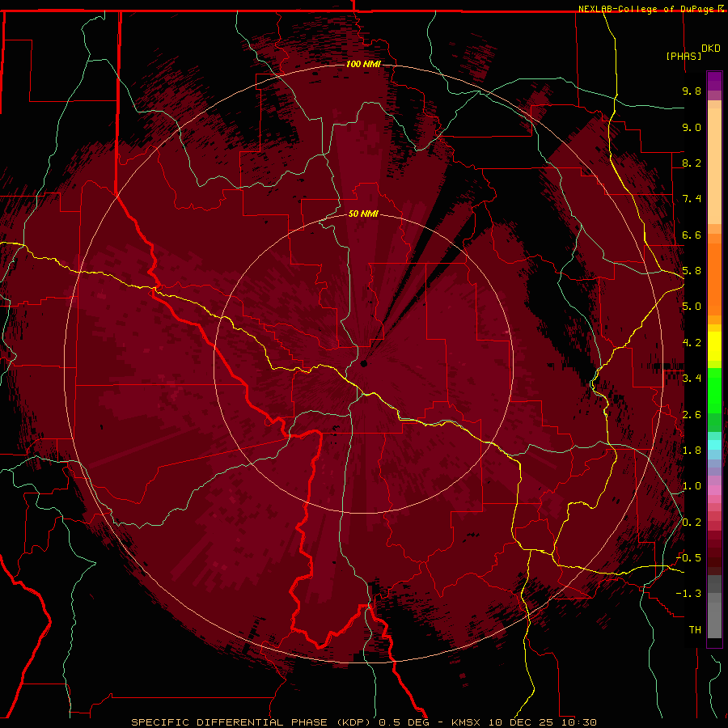Screen dimensions: 728x728
Task: Click the TH colorbar label
Action: (695, 630)
